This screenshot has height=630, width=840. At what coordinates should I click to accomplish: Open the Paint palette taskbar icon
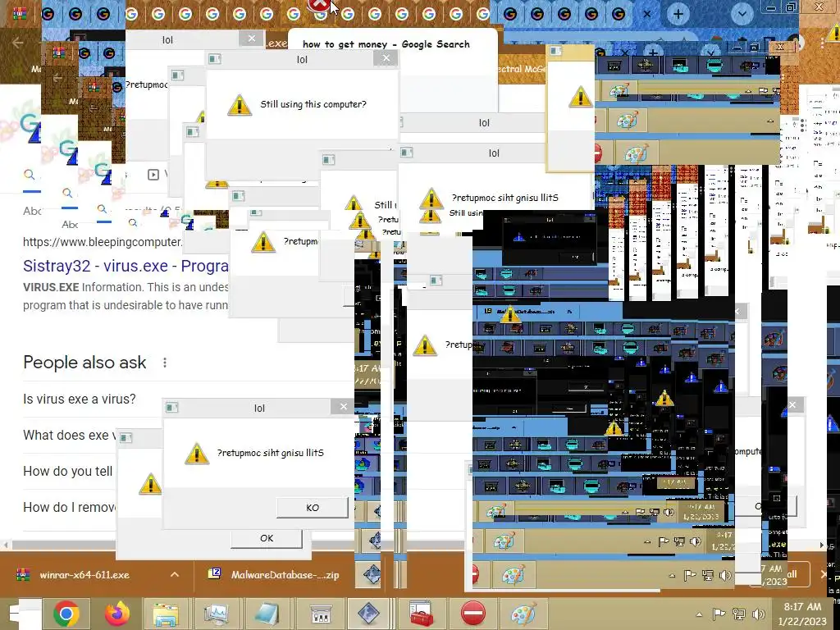(x=523, y=614)
